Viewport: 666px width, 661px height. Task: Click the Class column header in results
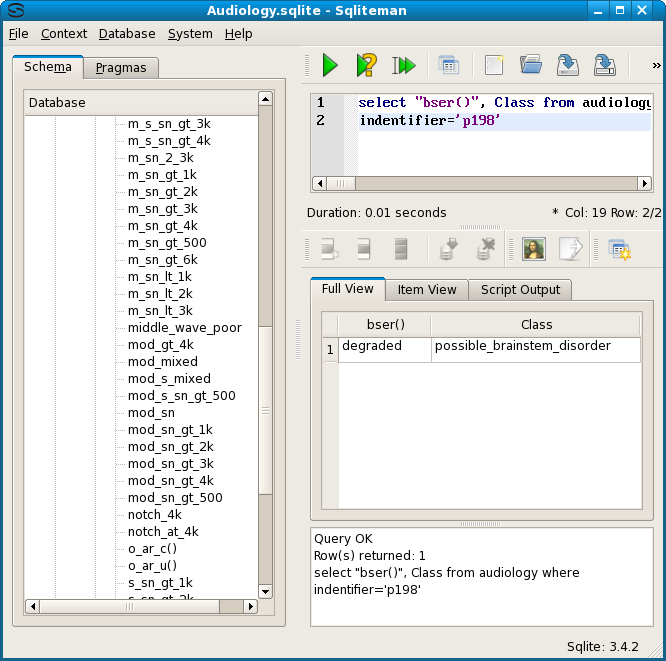pos(536,324)
